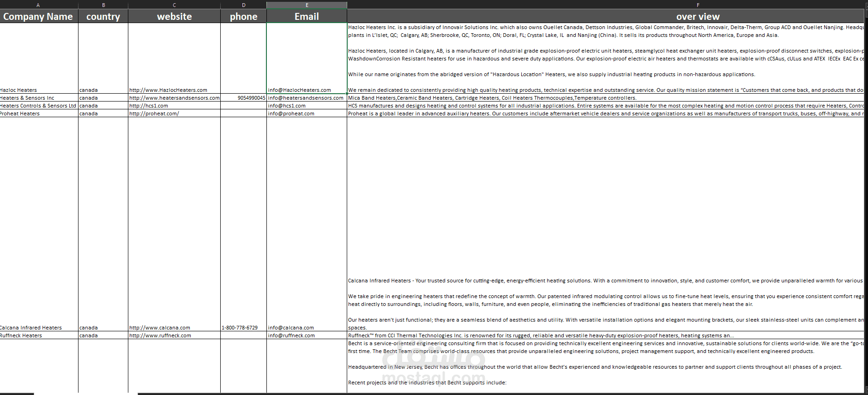The height and width of the screenshot is (395, 868).
Task: Select the Calcana Infrared Heaters overview text
Action: point(605,224)
